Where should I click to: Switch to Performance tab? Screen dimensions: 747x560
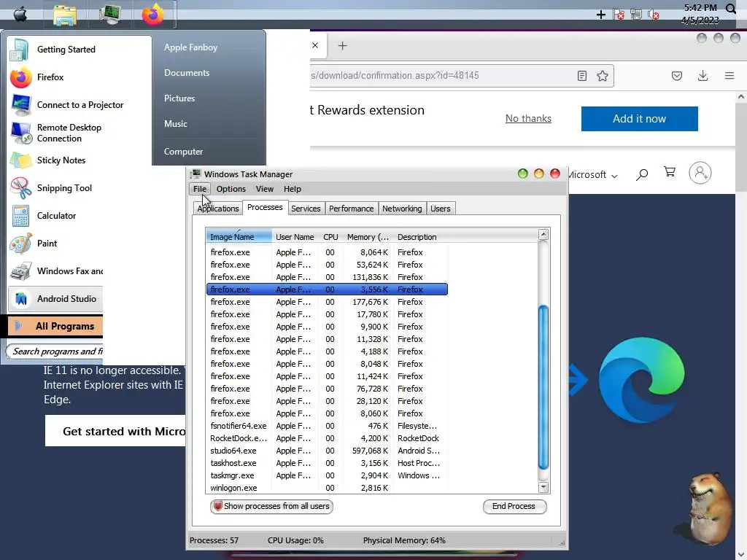(351, 209)
